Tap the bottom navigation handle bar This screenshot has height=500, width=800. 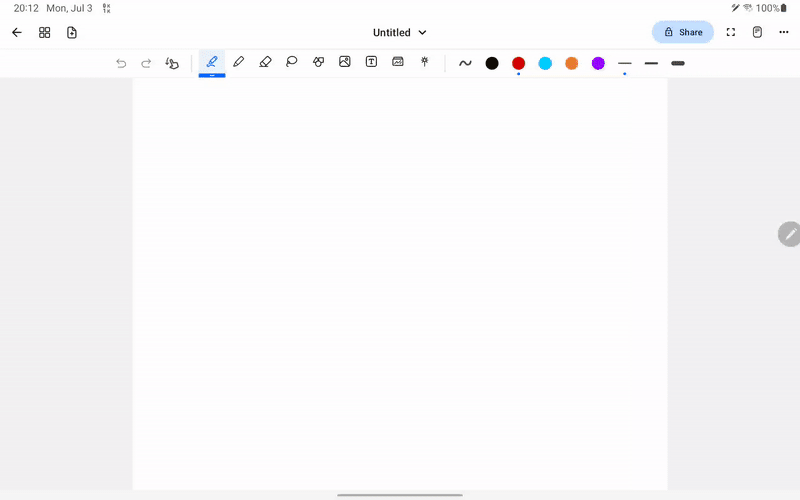point(400,495)
